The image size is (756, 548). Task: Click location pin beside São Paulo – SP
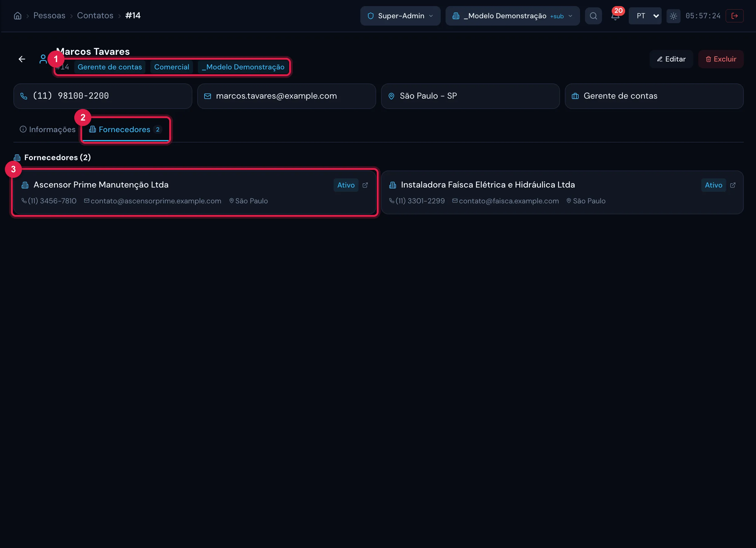point(391,96)
